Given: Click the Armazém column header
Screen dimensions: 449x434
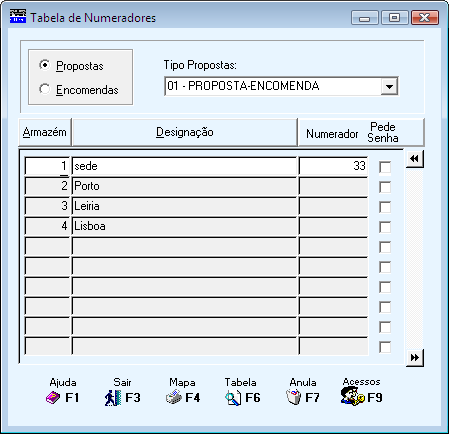Looking at the screenshot, I should (x=45, y=132).
